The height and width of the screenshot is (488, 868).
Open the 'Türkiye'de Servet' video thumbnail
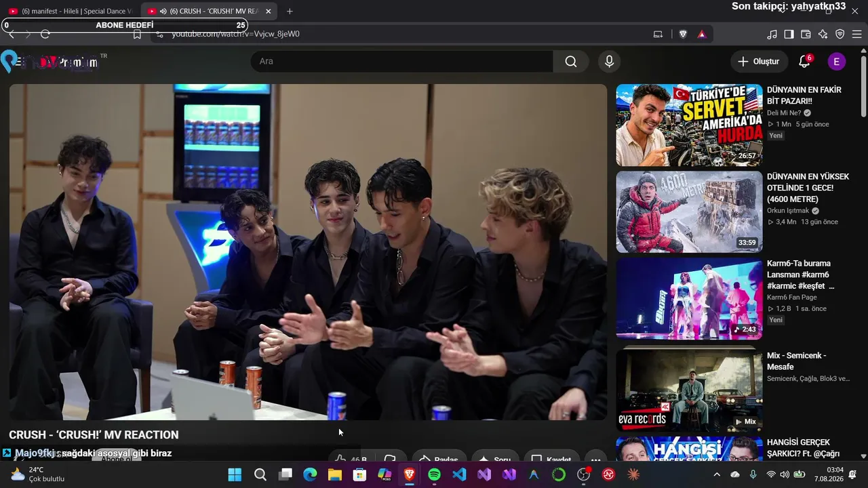pos(689,125)
